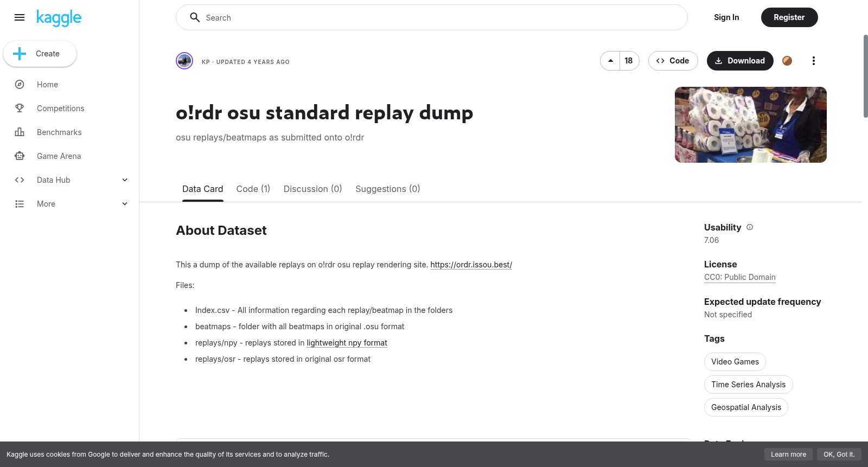
Task: Focus the Search input field
Action: click(x=432, y=17)
